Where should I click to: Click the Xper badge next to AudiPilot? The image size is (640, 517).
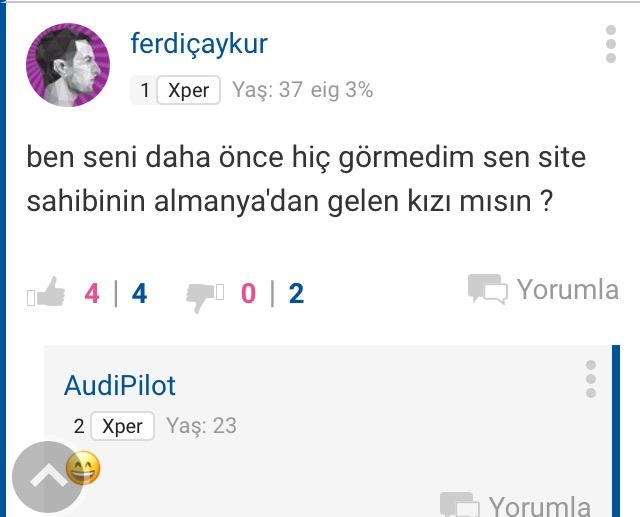coord(122,426)
